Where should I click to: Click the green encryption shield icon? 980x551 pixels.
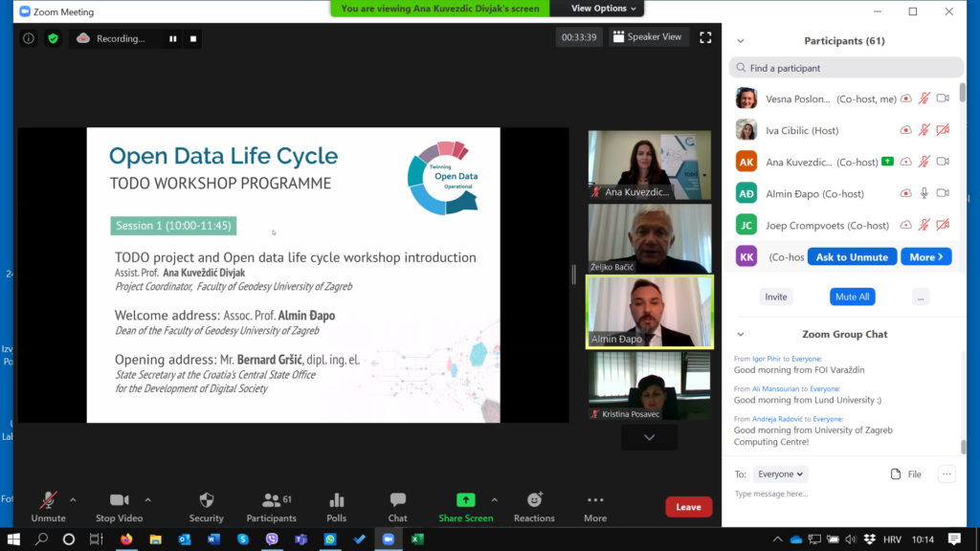pyautogui.click(x=53, y=38)
